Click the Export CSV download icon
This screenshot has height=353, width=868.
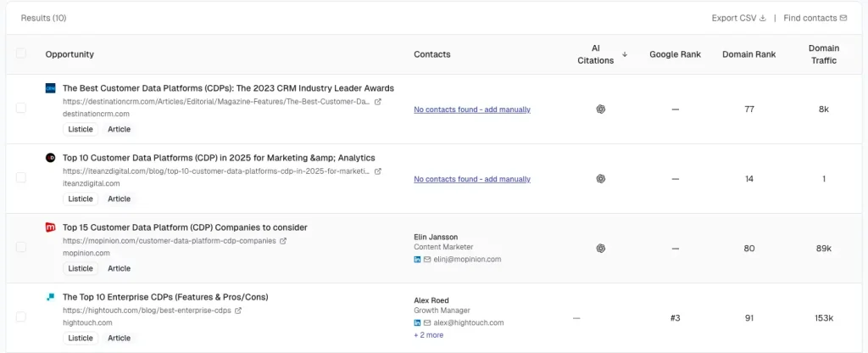(x=762, y=19)
